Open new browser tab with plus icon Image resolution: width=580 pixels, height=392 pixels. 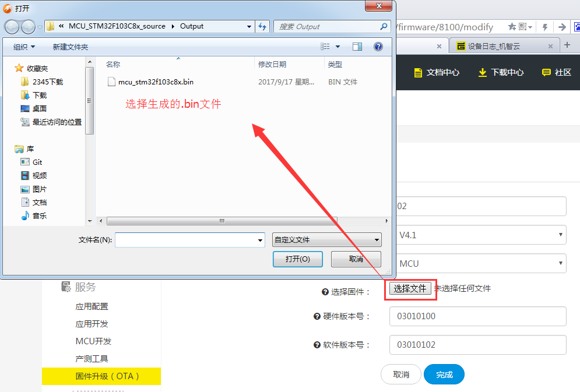point(567,45)
